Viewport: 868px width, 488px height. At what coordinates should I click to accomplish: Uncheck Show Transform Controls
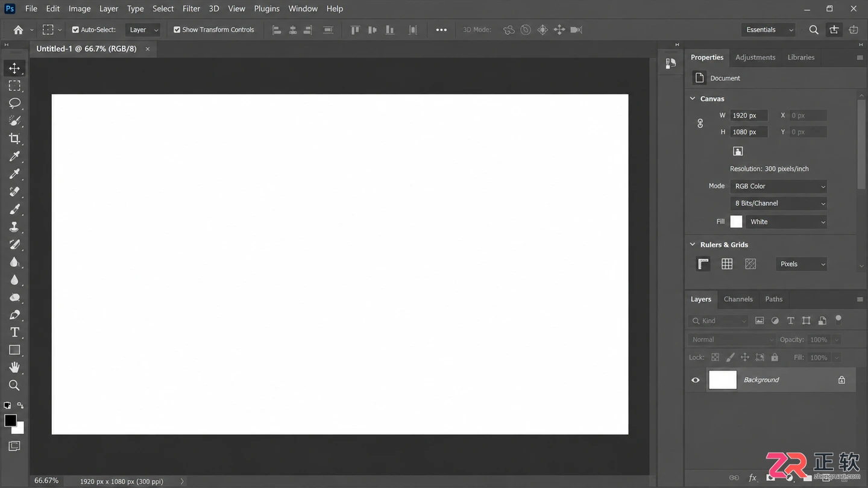click(177, 30)
